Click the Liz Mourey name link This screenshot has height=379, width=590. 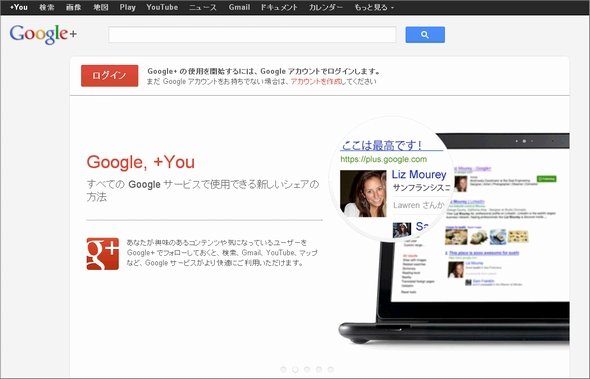click(419, 175)
